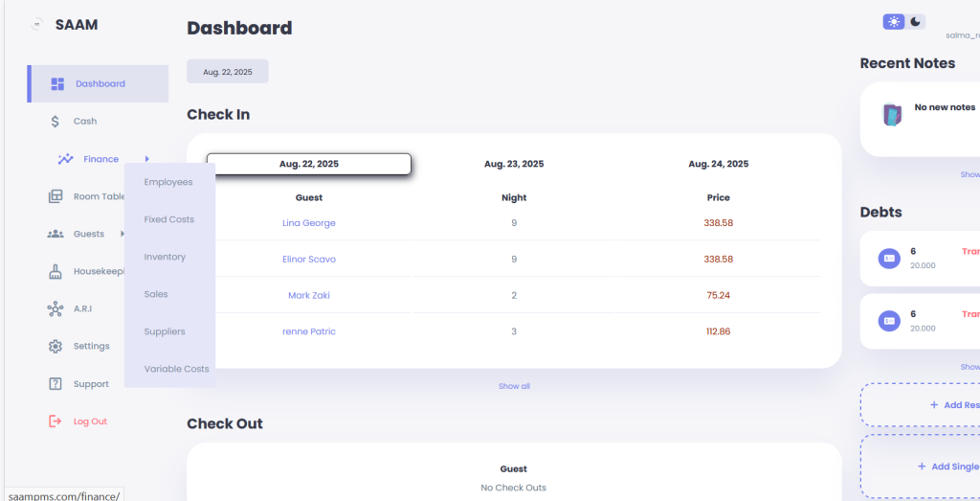This screenshot has width=980, height=501.
Task: Click the Finance sparkline icon
Action: coord(66,159)
